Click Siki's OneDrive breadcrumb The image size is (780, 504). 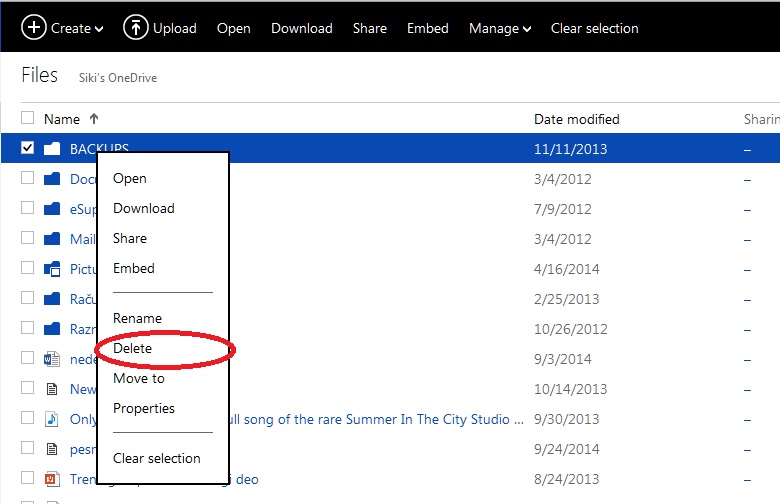click(118, 78)
